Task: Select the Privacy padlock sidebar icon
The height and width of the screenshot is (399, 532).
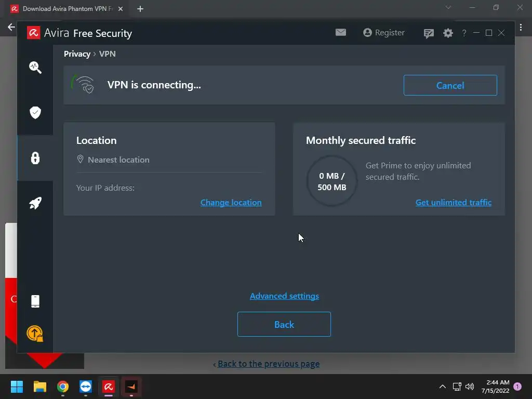Action: 35,158
